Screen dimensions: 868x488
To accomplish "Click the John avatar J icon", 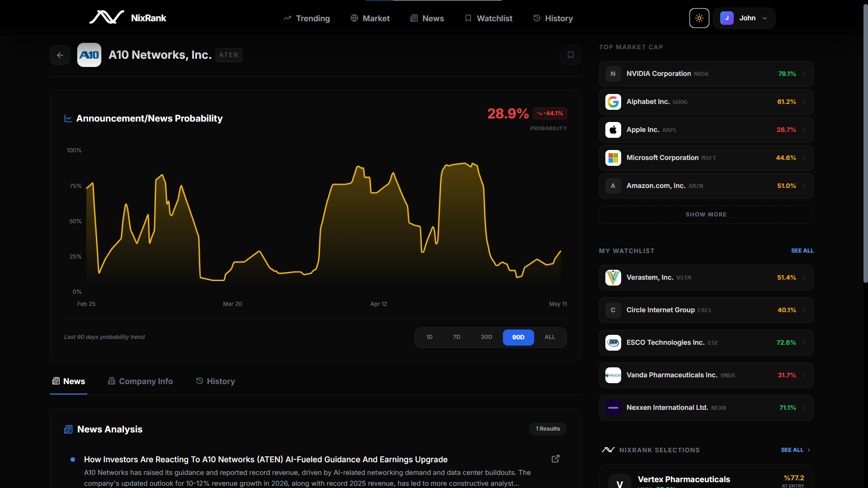I will pos(727,18).
